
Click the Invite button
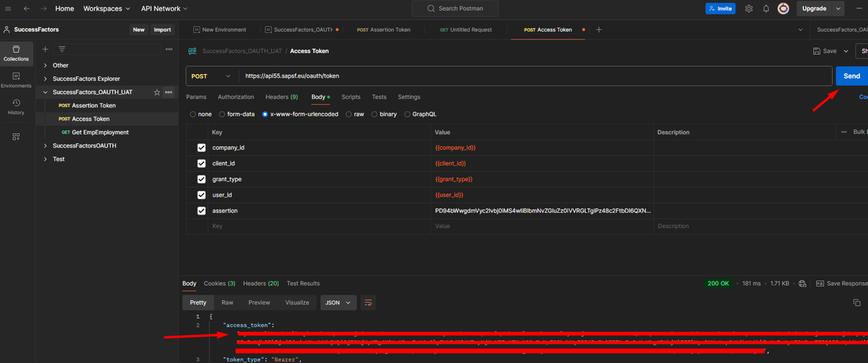point(721,9)
